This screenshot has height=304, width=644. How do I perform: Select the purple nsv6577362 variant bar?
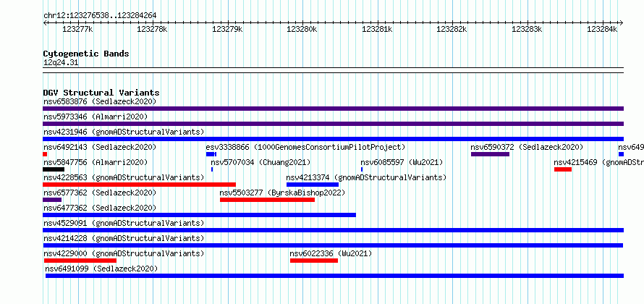pos(52,200)
